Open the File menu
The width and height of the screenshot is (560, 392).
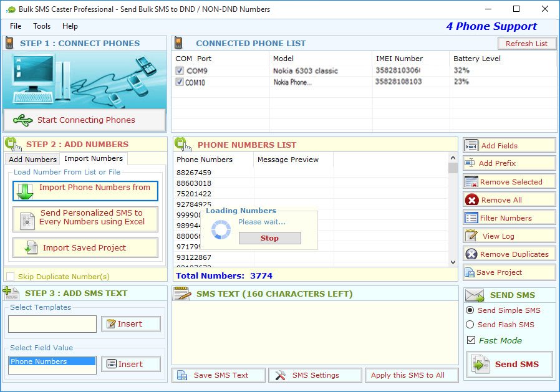coord(16,26)
